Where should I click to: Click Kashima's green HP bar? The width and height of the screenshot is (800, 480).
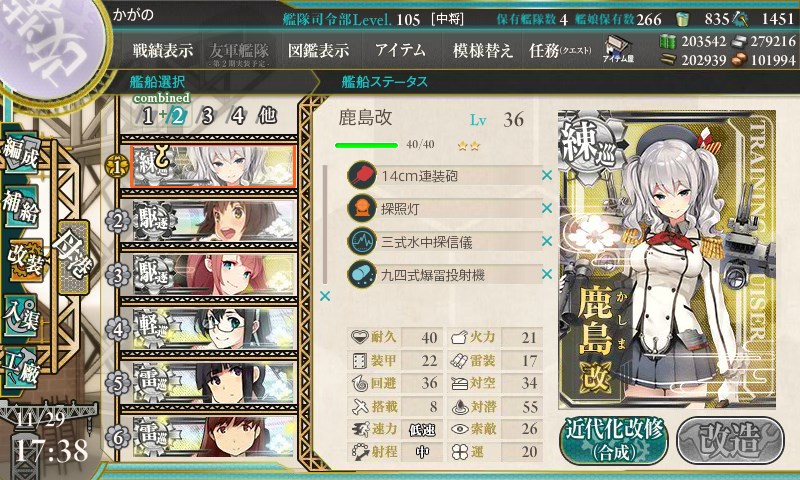(x=366, y=145)
